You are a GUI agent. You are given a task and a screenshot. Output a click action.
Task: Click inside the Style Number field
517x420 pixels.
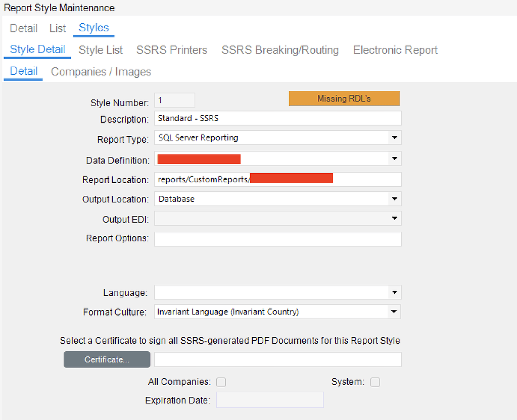[x=174, y=100]
